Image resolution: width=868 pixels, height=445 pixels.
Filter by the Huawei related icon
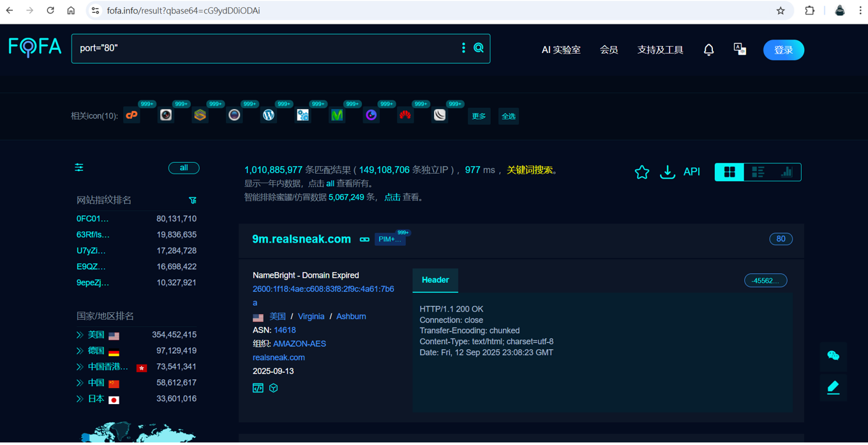point(405,116)
